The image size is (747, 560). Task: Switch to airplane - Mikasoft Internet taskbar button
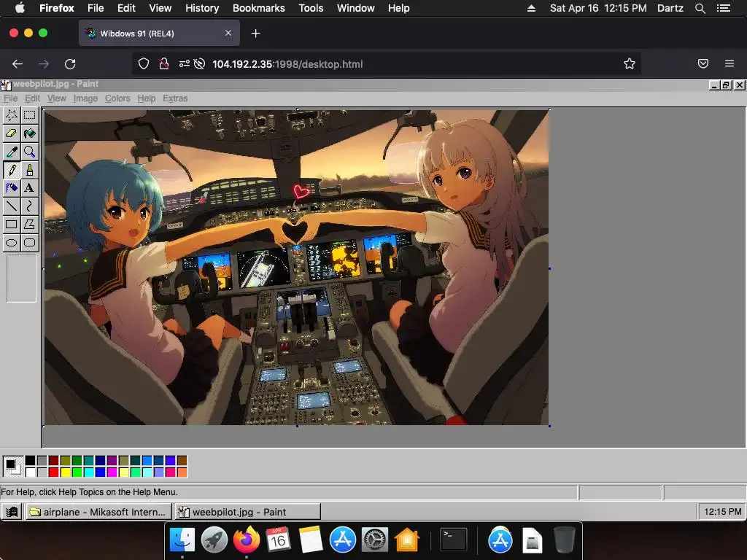tap(98, 512)
